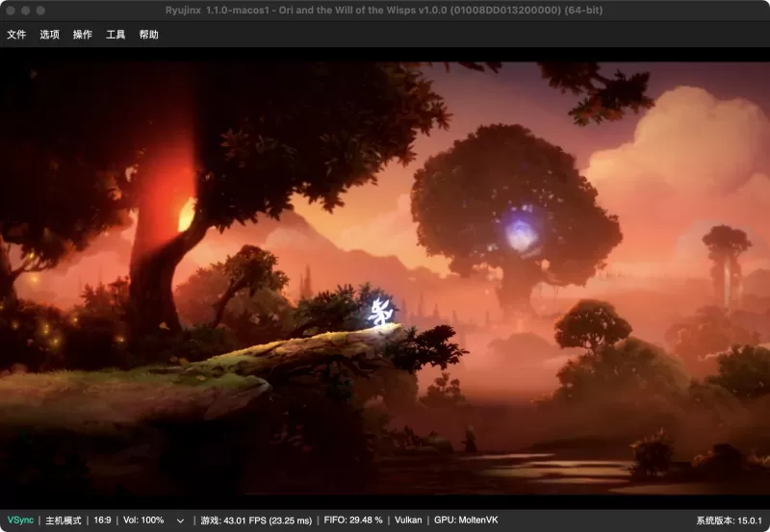Click the glowing white Ori character
Image resolution: width=770 pixels, height=532 pixels.
[379, 312]
